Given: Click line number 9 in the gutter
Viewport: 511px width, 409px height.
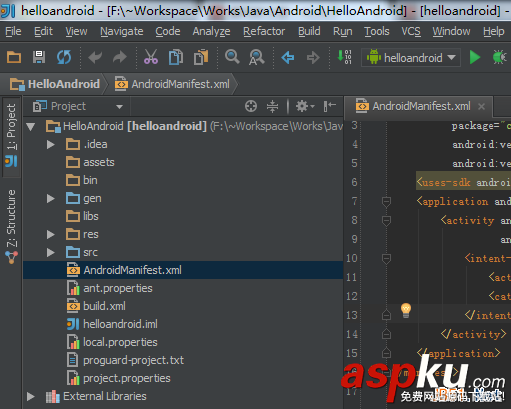Looking at the screenshot, I should 354,239.
